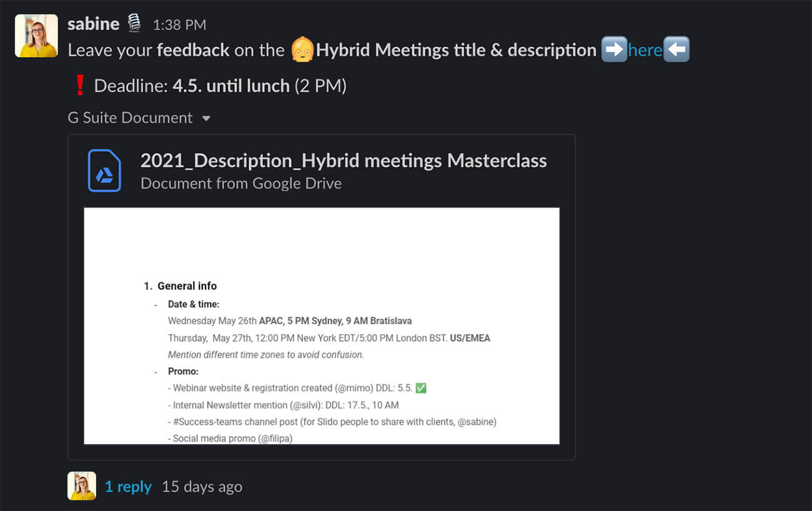Collapse the G Suite Document attachment caret
The width and height of the screenshot is (812, 511).
(x=206, y=118)
